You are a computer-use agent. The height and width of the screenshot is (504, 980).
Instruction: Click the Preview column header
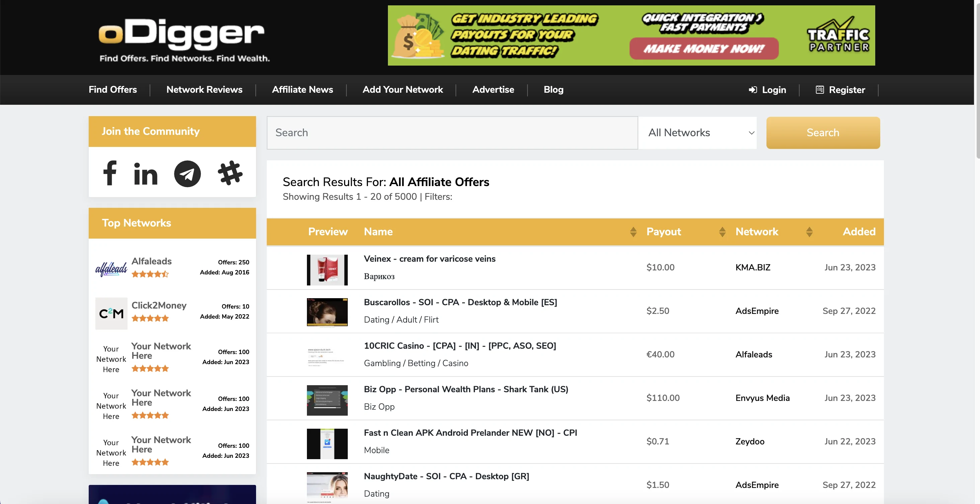(x=328, y=232)
